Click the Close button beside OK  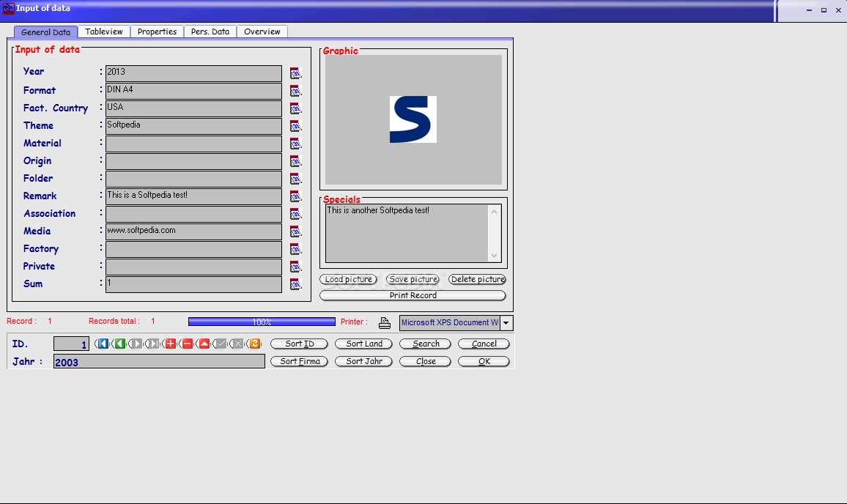pos(426,361)
